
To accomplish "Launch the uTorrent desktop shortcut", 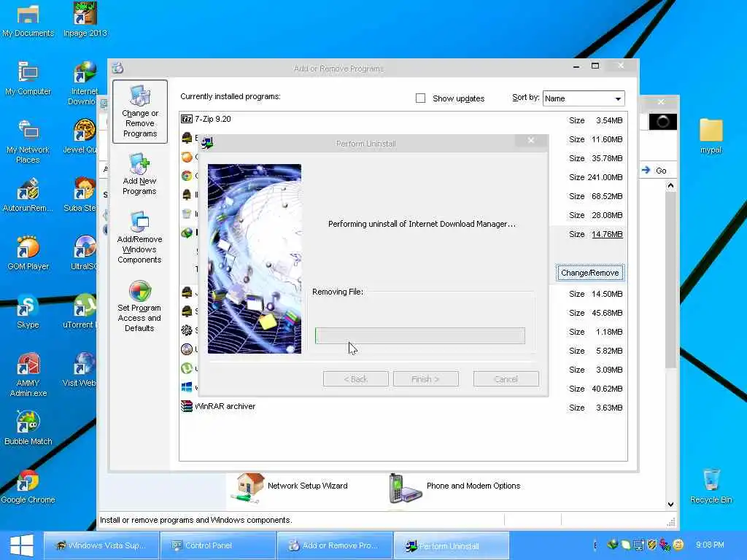I will tap(81, 312).
